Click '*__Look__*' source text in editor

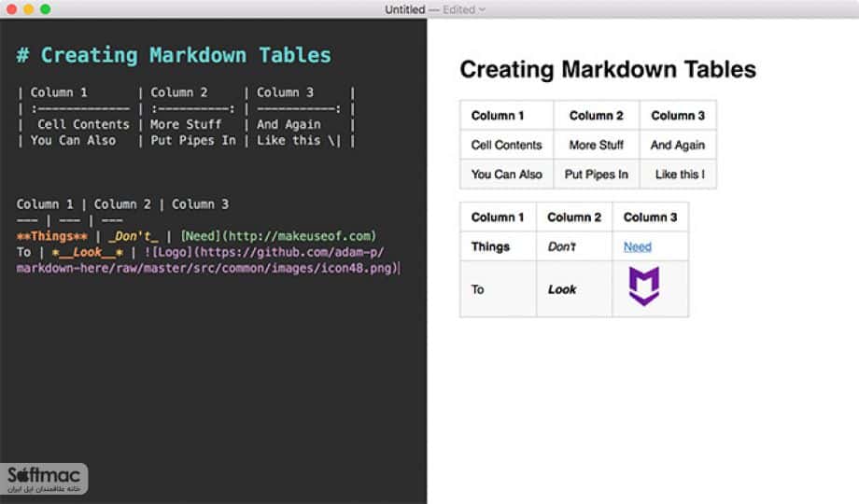click(88, 252)
